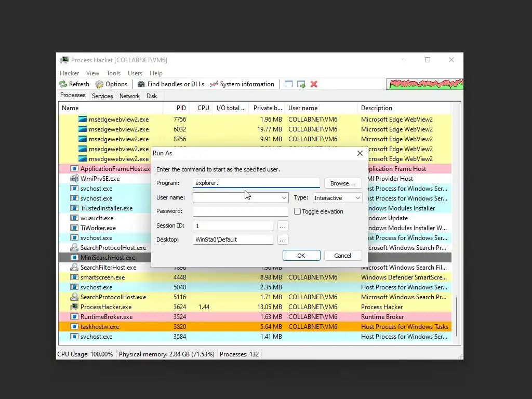Click ProcessHacker.exe process icon

coord(74,307)
